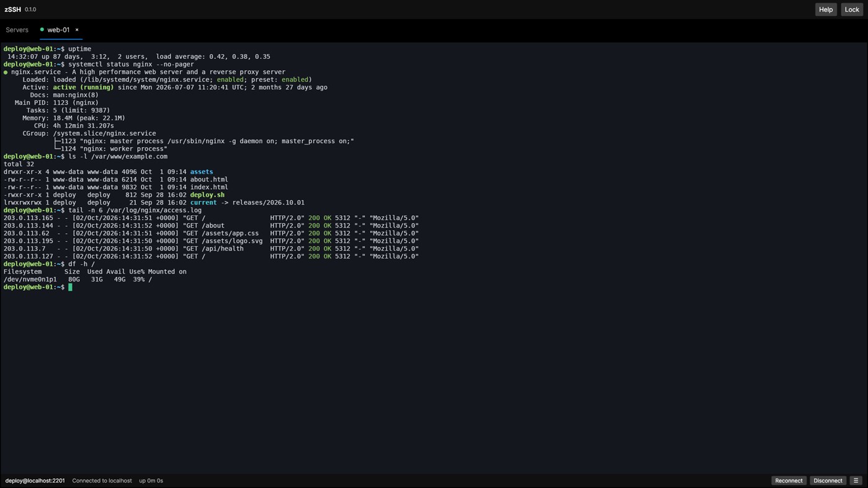Click the '/dev/nvme0n1p1' filesystem entry
This screenshot has width=868, height=488.
tap(30, 279)
